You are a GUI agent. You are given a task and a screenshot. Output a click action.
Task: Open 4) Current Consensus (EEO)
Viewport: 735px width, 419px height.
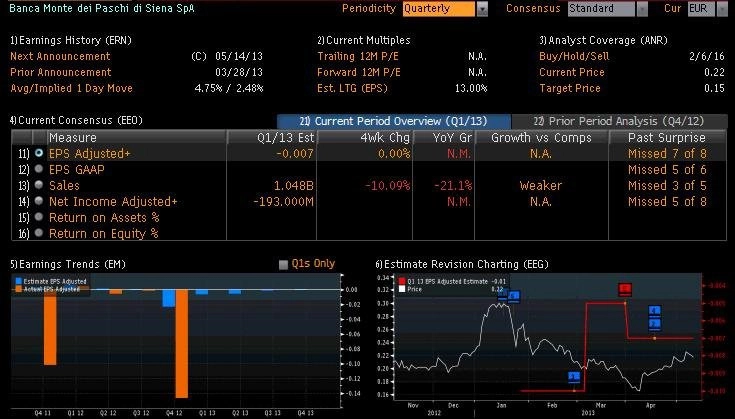[x=76, y=120]
